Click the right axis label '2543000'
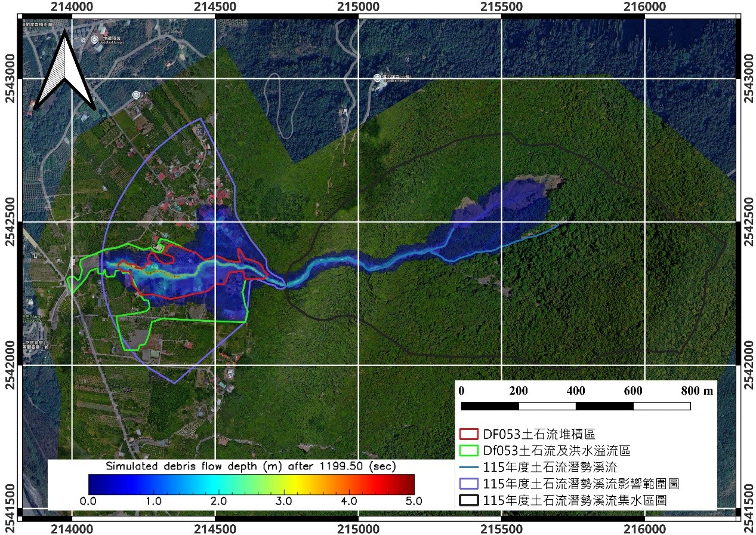The height and width of the screenshot is (535, 756). click(749, 78)
